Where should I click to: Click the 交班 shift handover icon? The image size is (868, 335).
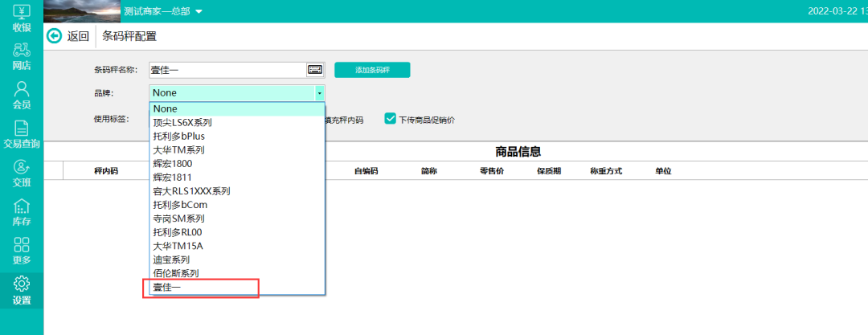[x=22, y=173]
